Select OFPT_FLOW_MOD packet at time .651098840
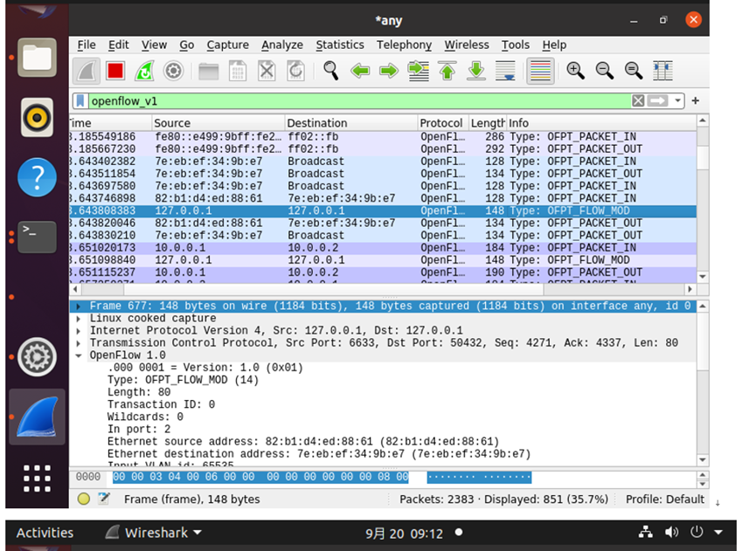756x551 pixels. coord(383,260)
